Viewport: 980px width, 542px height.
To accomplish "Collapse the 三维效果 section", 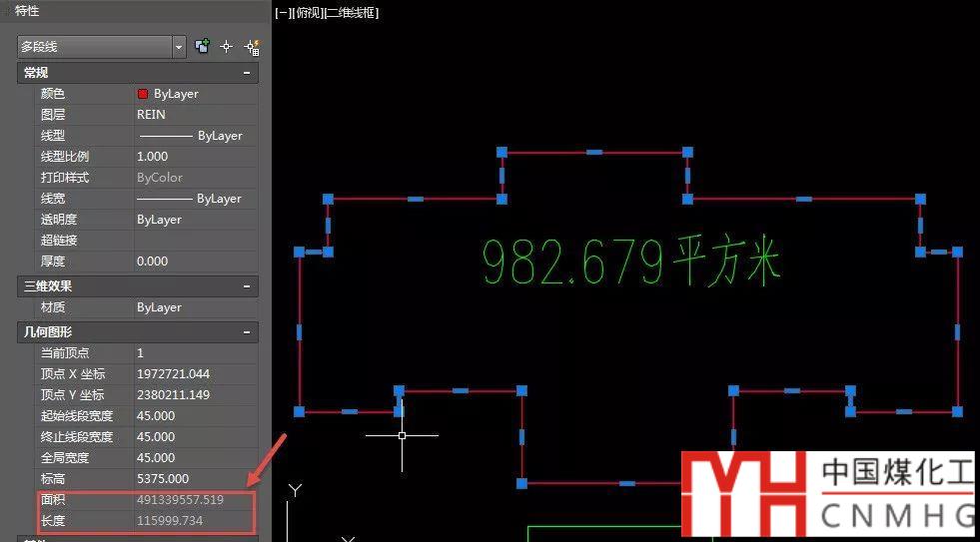I will coord(247,286).
